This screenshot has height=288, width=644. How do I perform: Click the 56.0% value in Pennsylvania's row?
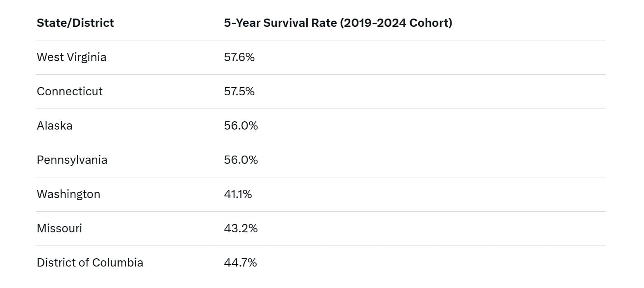pyautogui.click(x=241, y=160)
